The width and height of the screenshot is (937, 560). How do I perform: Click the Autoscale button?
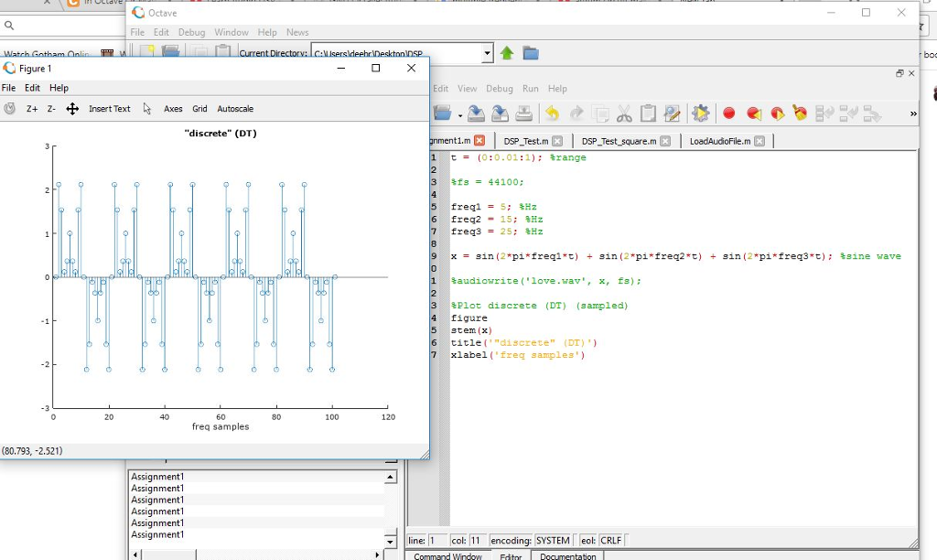coord(235,109)
